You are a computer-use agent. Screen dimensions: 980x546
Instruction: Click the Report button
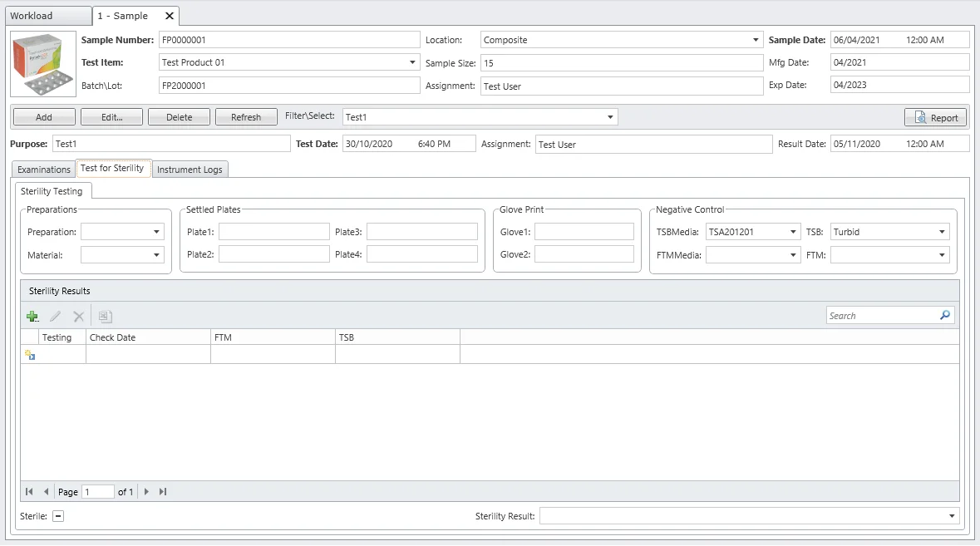[935, 118]
